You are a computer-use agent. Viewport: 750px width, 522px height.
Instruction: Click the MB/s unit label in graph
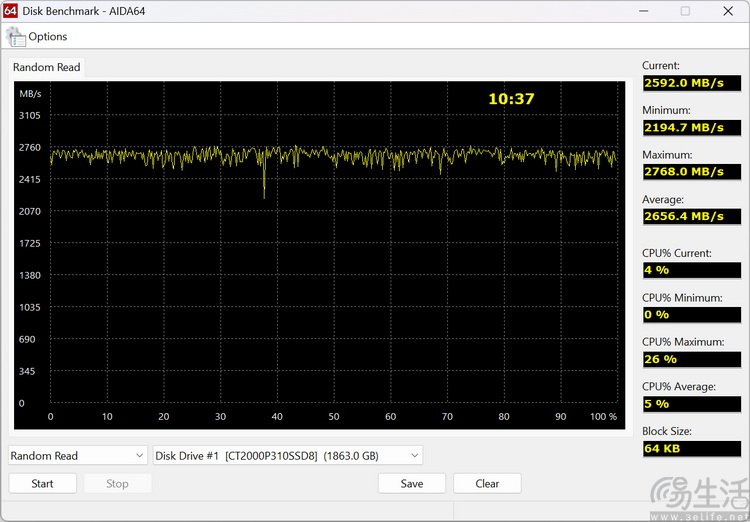tap(30, 94)
